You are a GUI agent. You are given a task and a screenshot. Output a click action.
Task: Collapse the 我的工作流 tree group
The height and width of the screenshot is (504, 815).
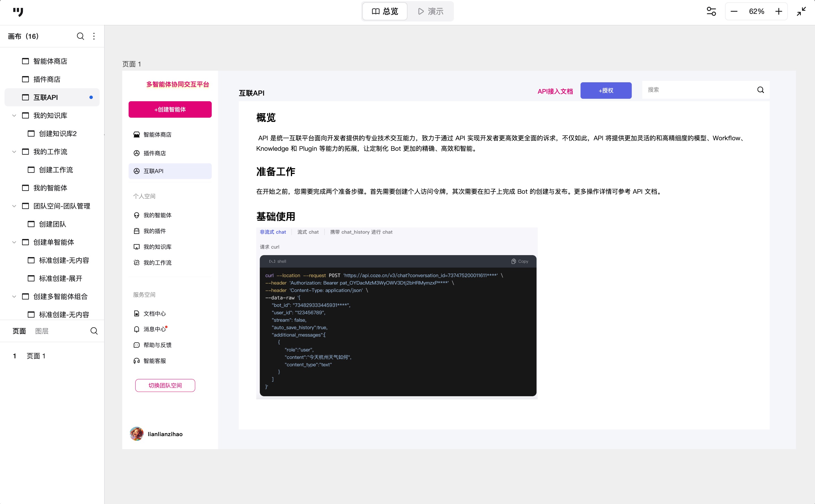[14, 152]
